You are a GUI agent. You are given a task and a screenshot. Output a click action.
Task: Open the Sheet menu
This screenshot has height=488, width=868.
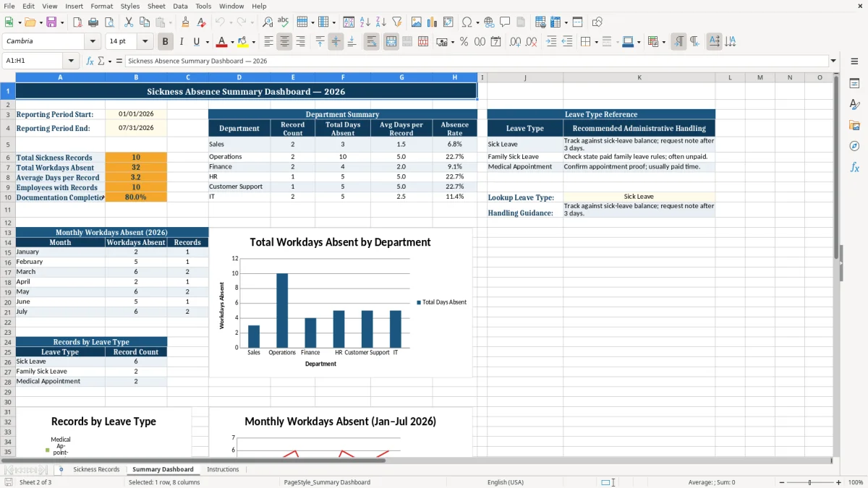[x=156, y=6]
